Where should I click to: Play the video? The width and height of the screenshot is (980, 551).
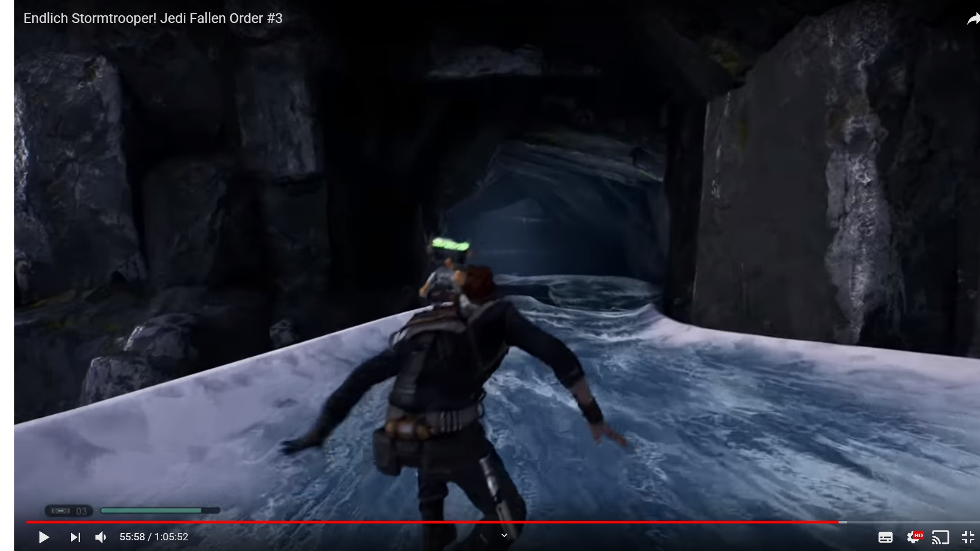44,537
